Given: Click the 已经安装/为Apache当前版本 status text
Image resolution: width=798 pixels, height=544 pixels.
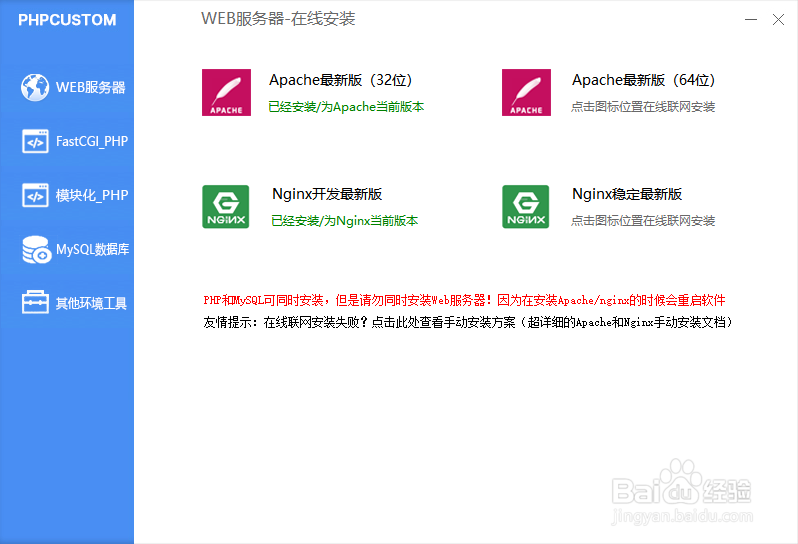Looking at the screenshot, I should click(346, 107).
